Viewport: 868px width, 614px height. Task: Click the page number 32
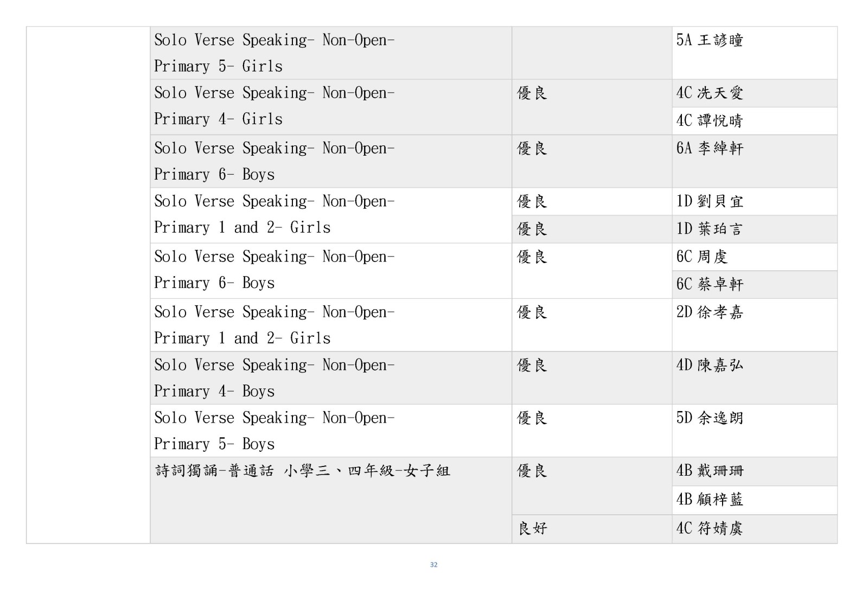(x=433, y=565)
